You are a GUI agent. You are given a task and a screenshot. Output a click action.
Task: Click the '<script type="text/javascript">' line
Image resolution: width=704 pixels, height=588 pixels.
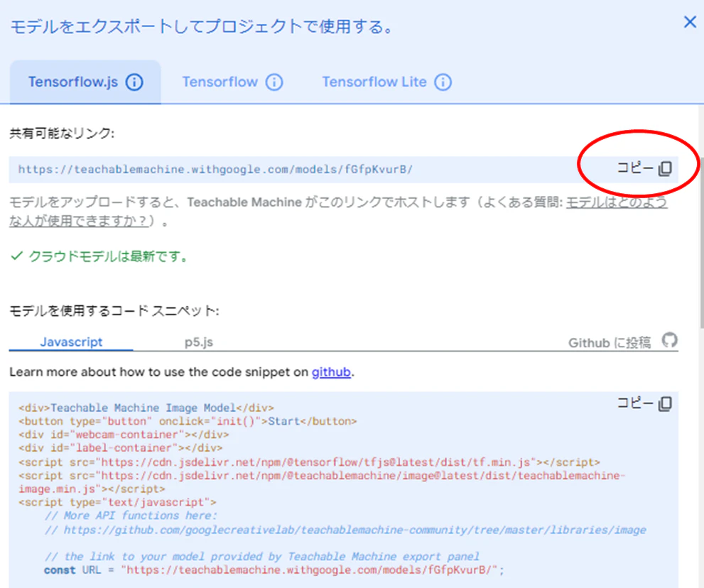117,502
